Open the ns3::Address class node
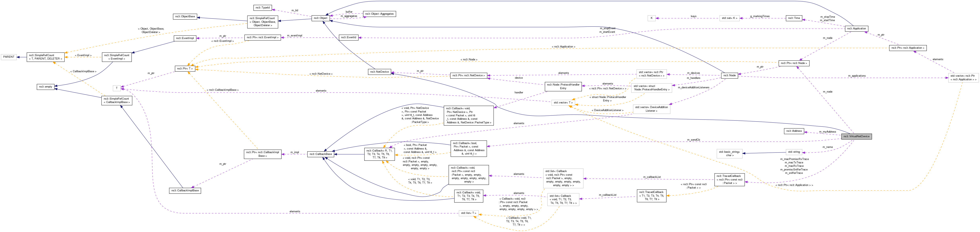The image size is (980, 232). [x=794, y=131]
